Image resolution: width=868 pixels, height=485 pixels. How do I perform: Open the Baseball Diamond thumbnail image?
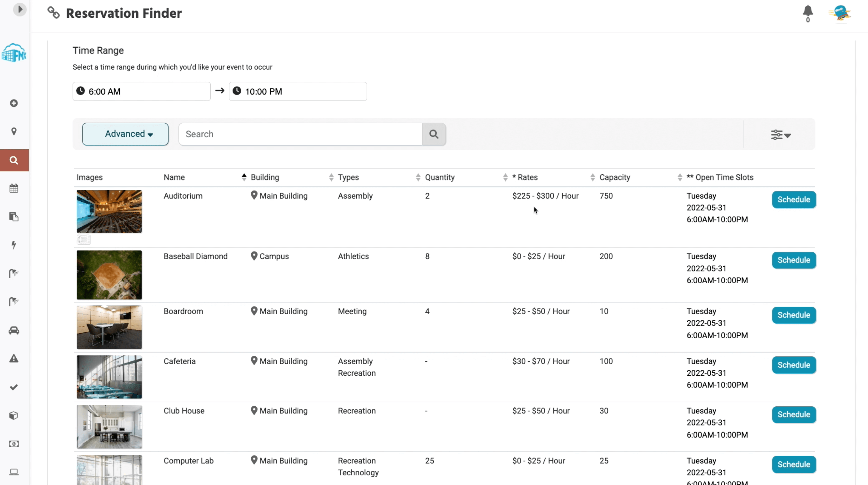[x=109, y=275]
